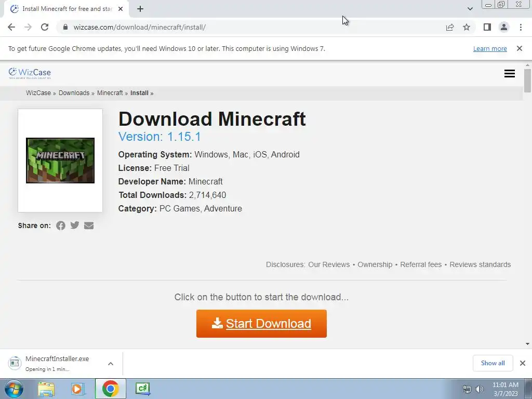Click the Minecraft game thumbnail image
Image resolution: width=532 pixels, height=399 pixels.
click(60, 161)
